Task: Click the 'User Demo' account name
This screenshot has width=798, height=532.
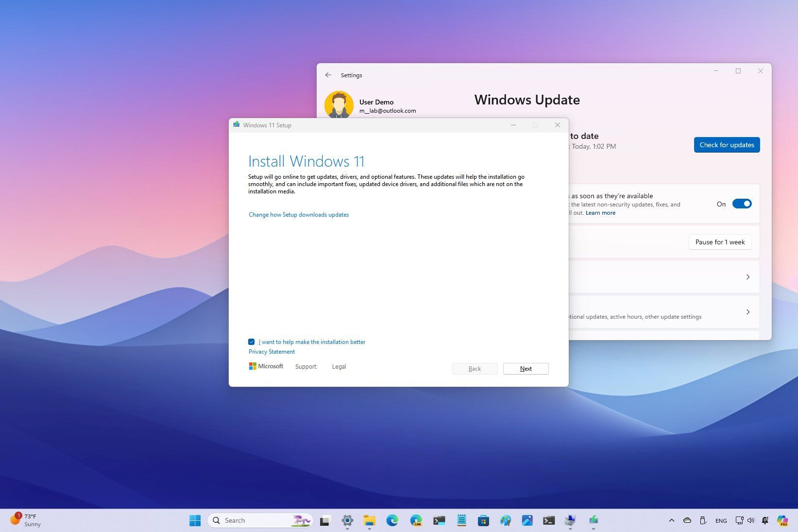Action: [x=376, y=102]
